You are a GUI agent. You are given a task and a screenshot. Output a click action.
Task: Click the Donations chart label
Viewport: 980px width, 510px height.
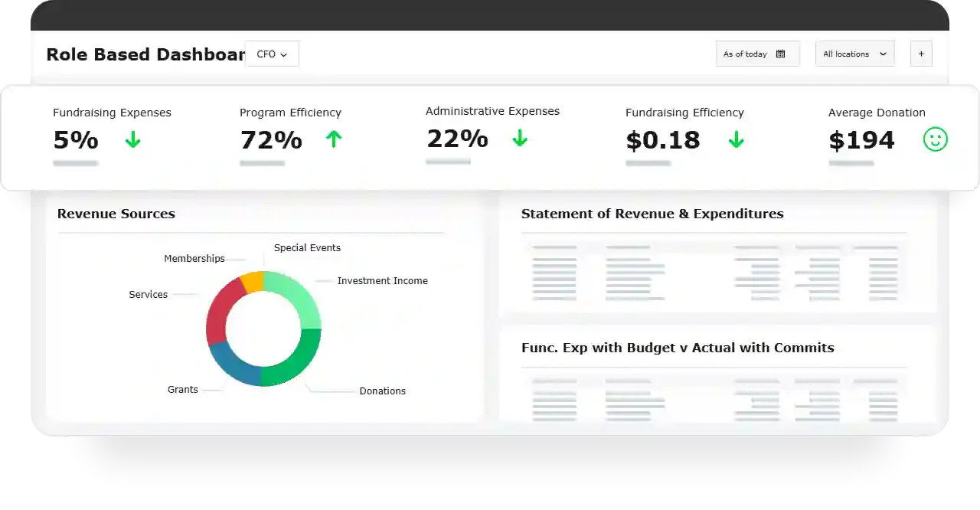pos(383,391)
